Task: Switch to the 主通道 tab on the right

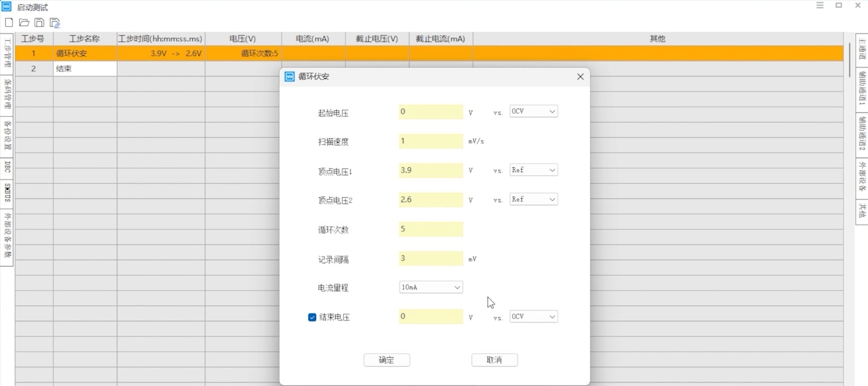Action: click(x=862, y=48)
